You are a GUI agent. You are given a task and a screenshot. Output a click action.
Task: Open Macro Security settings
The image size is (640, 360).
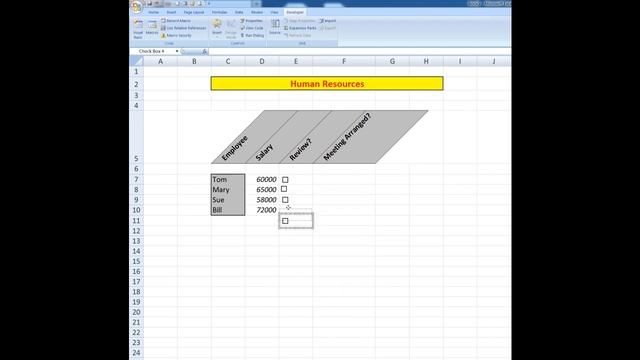coord(176,36)
